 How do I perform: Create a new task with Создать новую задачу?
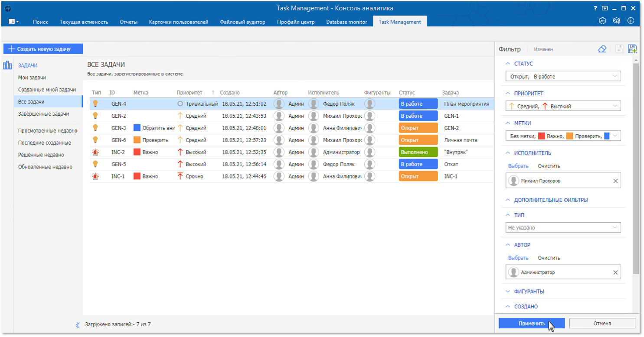[x=43, y=49]
